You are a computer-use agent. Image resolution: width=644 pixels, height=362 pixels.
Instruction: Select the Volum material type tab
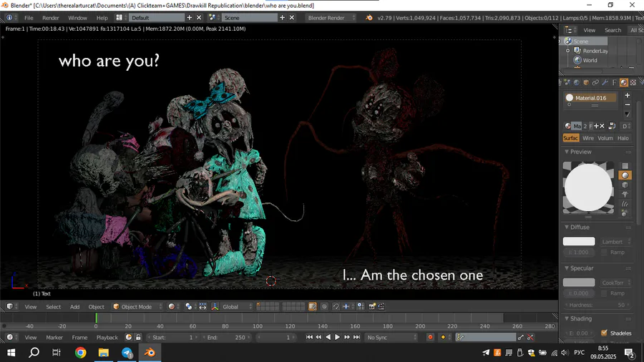point(605,138)
